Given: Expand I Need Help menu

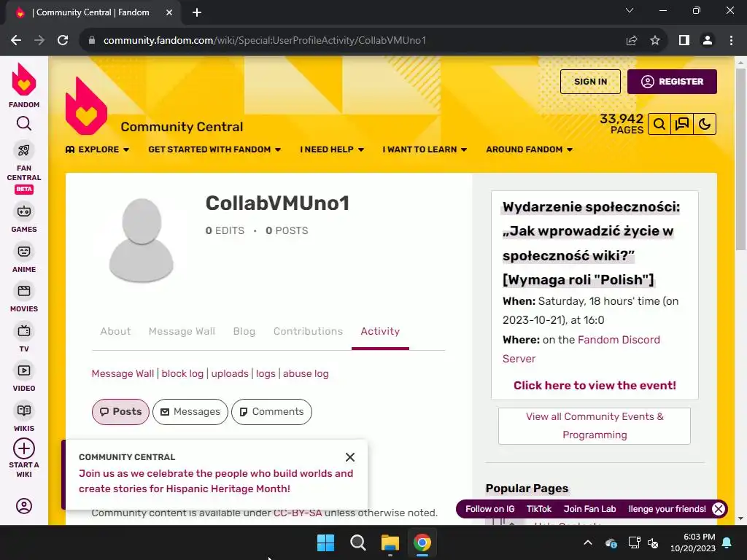Looking at the screenshot, I should point(332,149).
